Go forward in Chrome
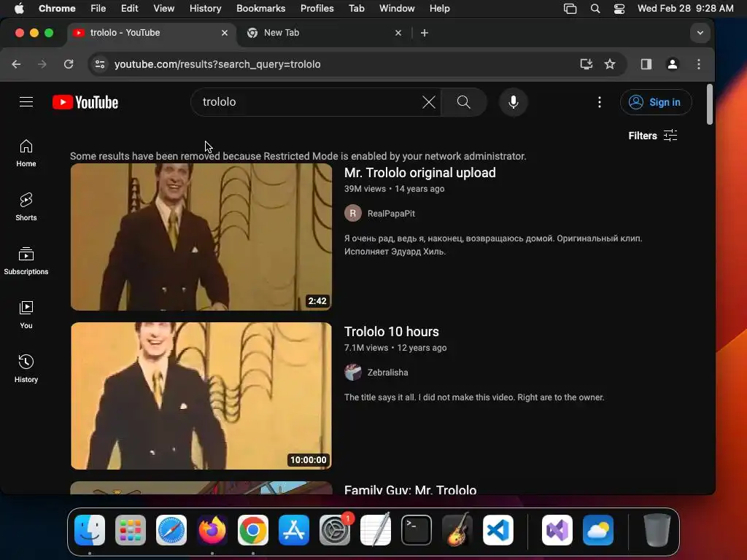 [42, 64]
